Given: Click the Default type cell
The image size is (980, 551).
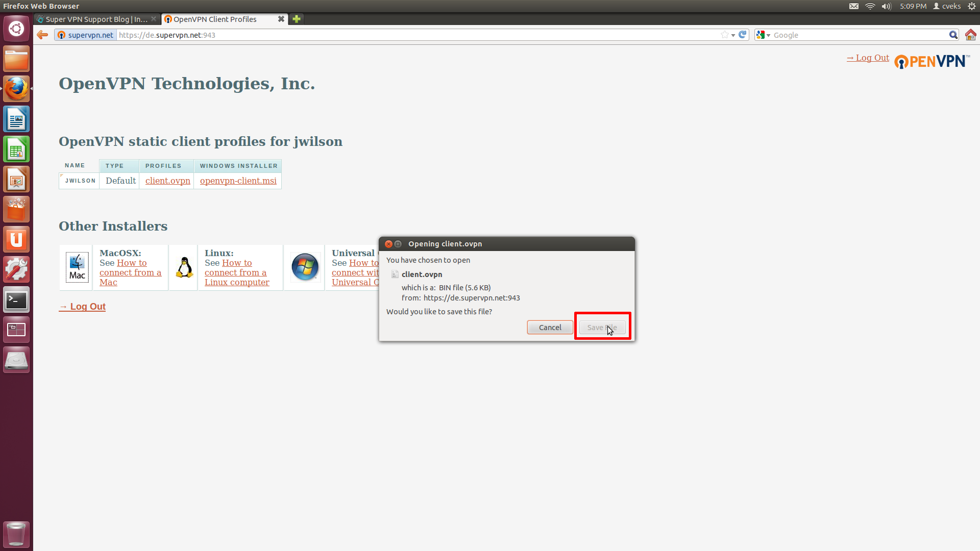Looking at the screenshot, I should [x=120, y=181].
